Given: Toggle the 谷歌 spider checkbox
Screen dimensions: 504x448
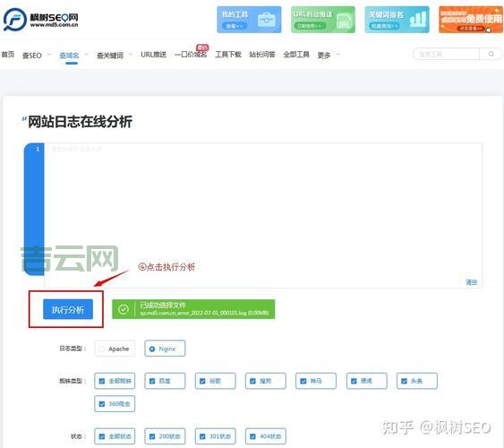Looking at the screenshot, I should (x=216, y=381).
